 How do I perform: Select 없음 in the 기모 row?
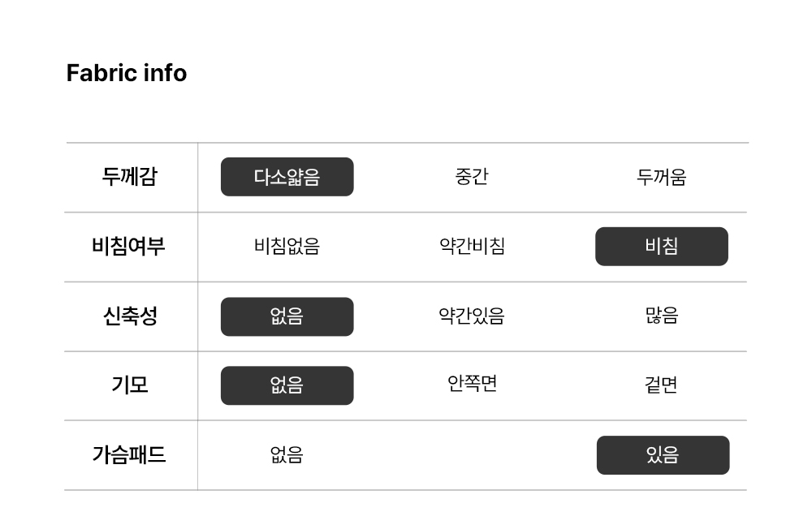tap(287, 385)
